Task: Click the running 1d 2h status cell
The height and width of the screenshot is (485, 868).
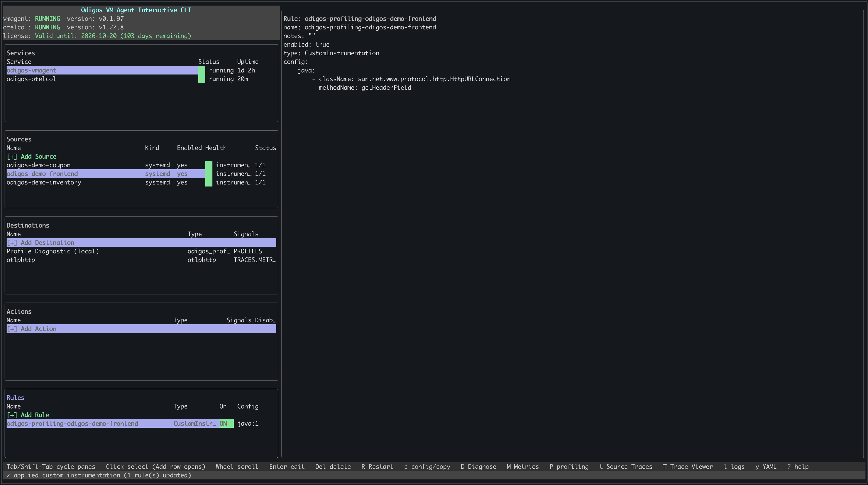Action: point(232,70)
